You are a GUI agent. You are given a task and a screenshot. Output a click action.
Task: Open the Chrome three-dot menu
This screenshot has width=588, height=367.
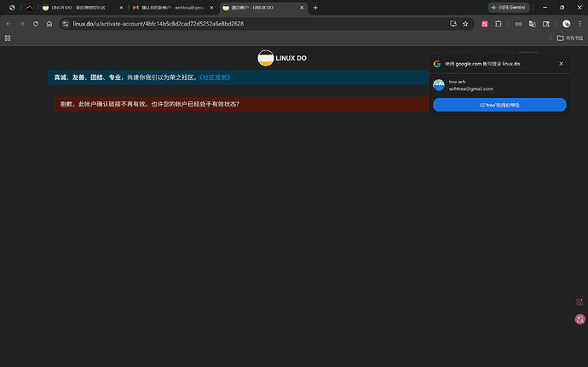(579, 24)
